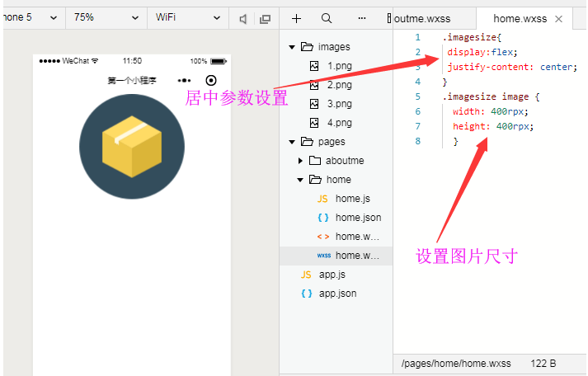The width and height of the screenshot is (588, 376).
Task: Open 1.png in the file tree
Action: pos(340,66)
